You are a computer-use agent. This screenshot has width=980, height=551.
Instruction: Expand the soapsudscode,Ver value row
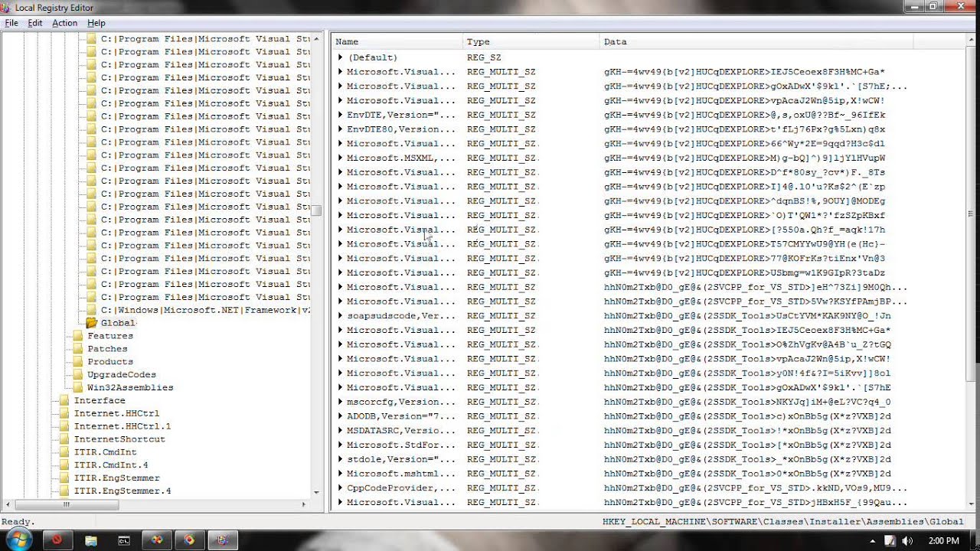pos(341,315)
